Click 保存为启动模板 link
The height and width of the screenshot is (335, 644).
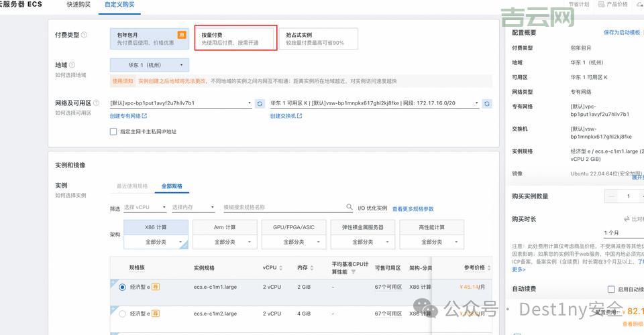[x=622, y=32]
